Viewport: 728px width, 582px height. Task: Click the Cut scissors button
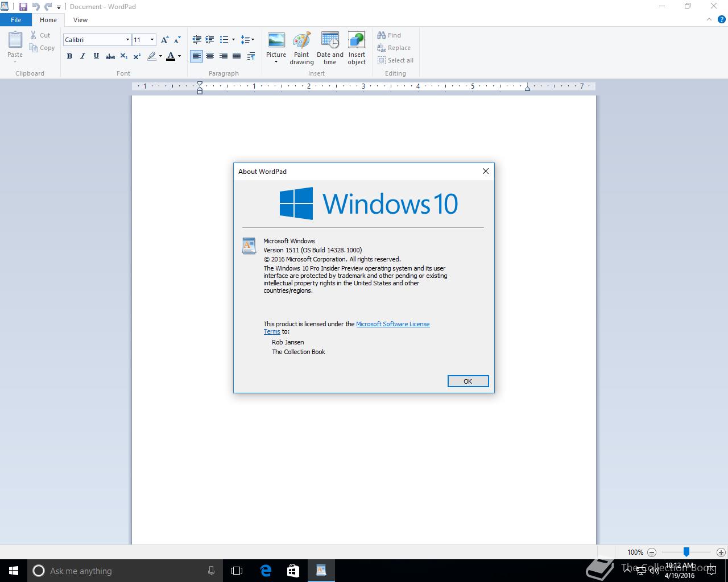coord(40,35)
